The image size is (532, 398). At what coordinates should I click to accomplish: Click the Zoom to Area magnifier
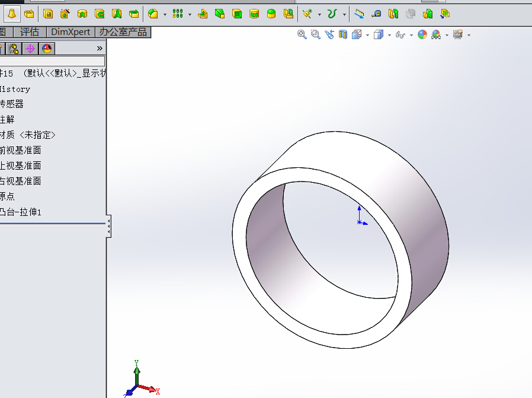point(316,34)
